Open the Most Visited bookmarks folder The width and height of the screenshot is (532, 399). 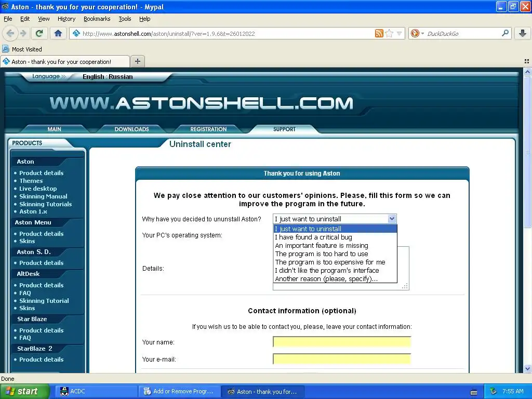22,49
